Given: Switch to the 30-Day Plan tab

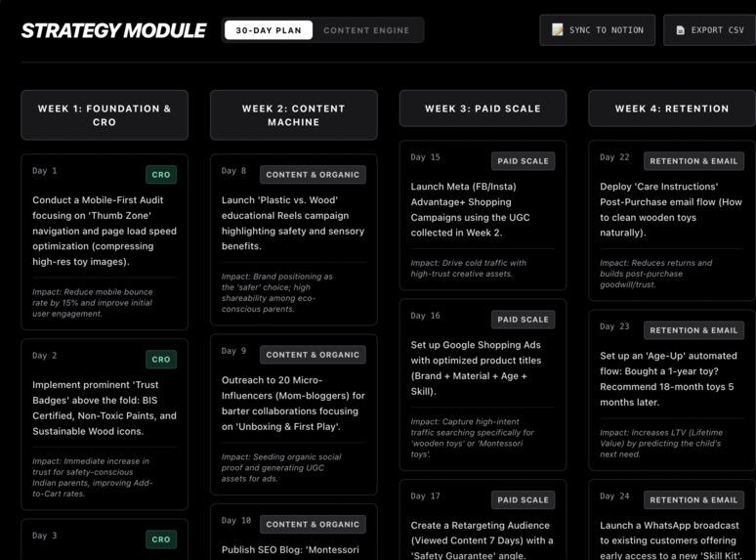Looking at the screenshot, I should [x=269, y=30].
